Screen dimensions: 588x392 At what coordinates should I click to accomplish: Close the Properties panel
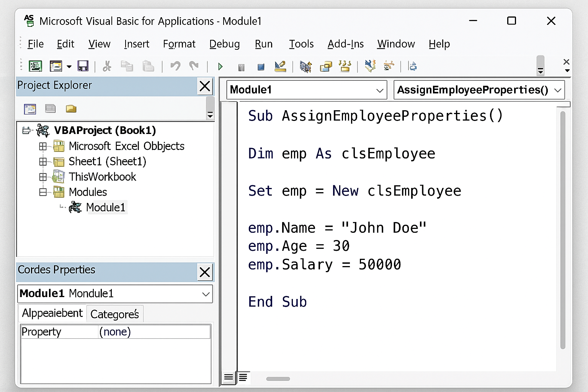pos(205,272)
